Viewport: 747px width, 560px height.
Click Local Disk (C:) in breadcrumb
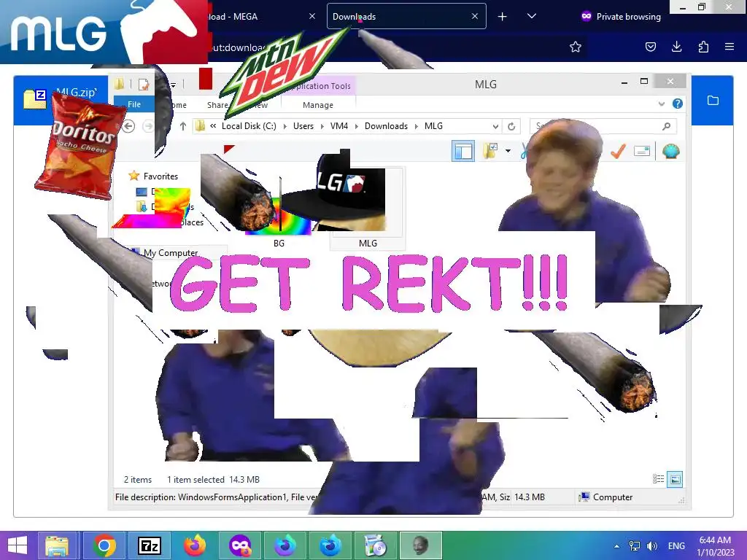coord(249,126)
